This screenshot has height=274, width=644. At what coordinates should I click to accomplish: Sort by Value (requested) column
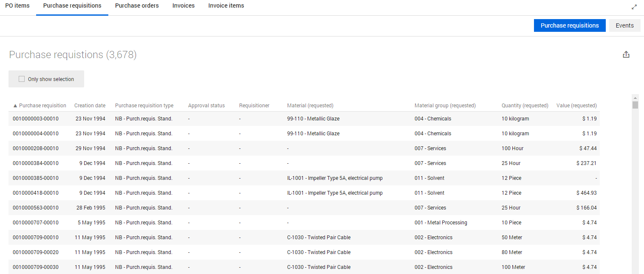pos(576,106)
